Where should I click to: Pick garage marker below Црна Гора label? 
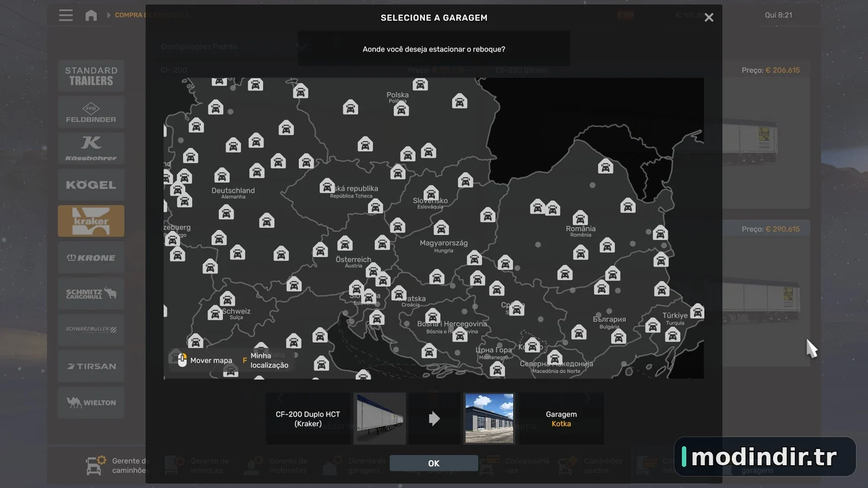click(497, 370)
